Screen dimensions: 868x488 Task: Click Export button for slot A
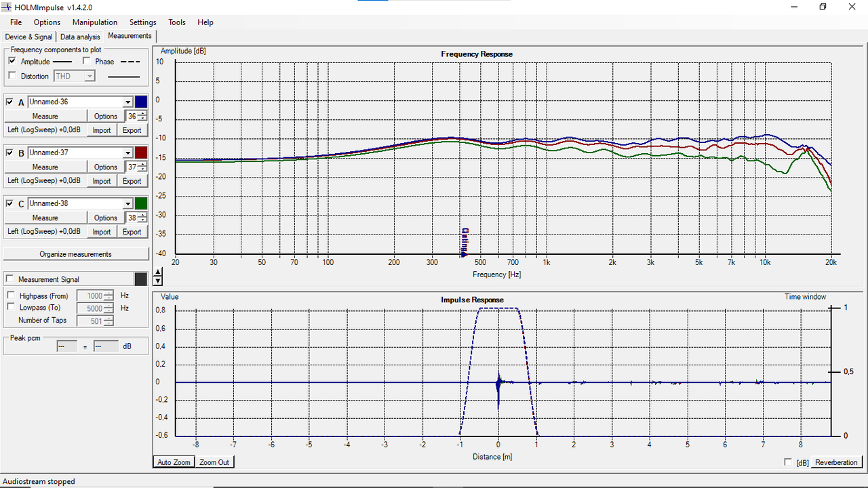132,130
